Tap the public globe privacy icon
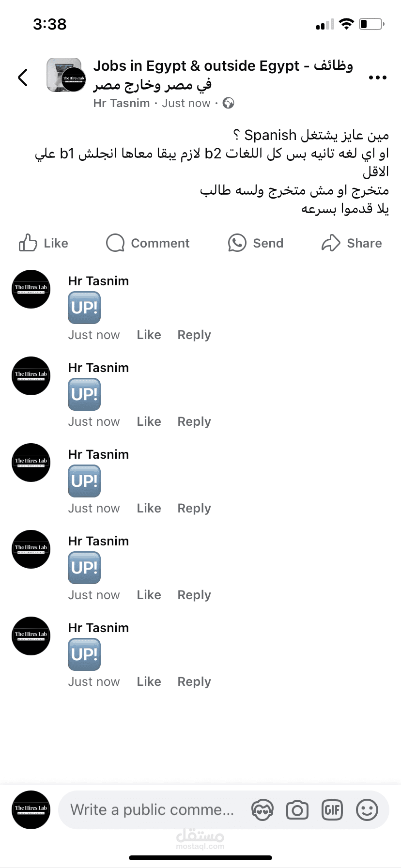 click(228, 103)
